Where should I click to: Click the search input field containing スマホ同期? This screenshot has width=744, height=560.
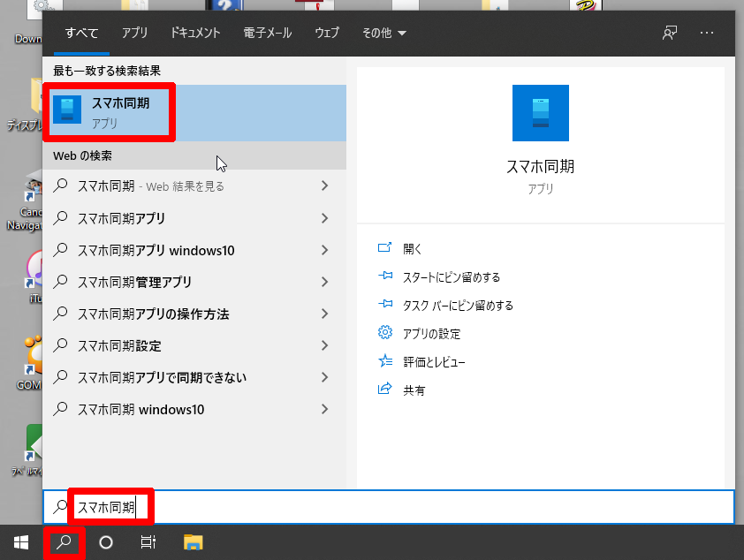pos(388,507)
